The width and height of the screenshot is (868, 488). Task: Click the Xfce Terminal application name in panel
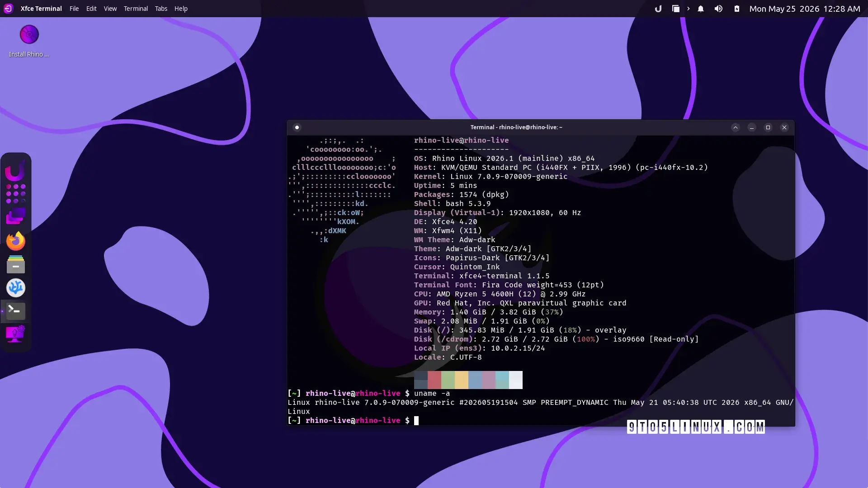pyautogui.click(x=41, y=9)
